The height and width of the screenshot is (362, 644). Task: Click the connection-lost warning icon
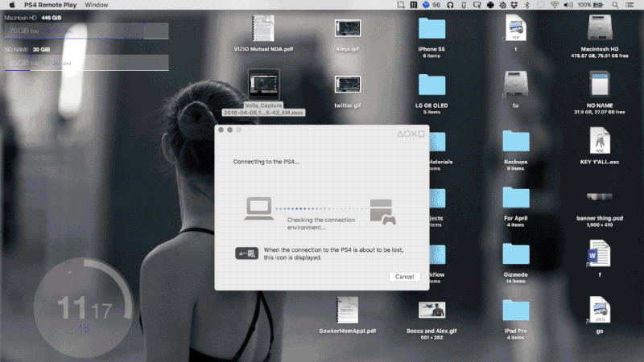pos(246,253)
